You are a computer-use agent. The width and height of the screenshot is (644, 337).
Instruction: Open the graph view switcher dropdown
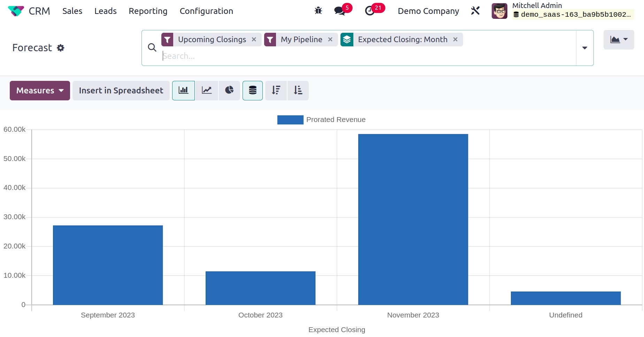pos(619,40)
